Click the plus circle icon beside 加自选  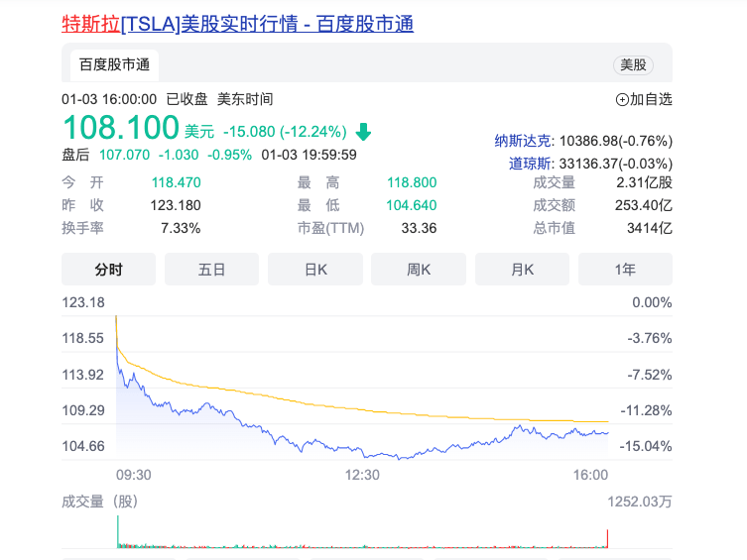622,99
